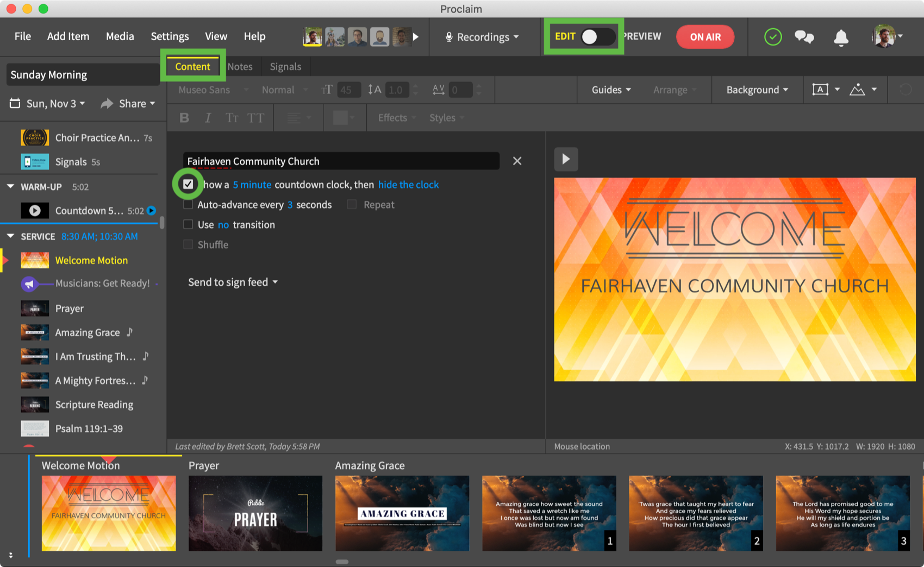Switch to the Signals tab
The height and width of the screenshot is (567, 924).
[285, 66]
